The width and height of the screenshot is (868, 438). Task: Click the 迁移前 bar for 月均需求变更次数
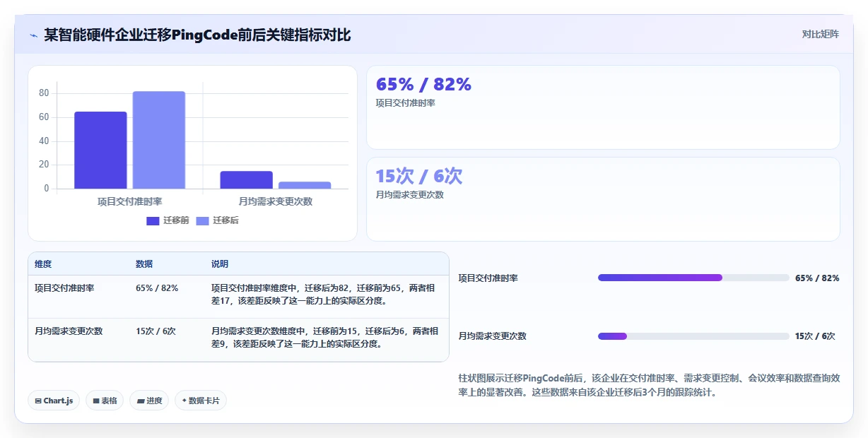tap(246, 179)
